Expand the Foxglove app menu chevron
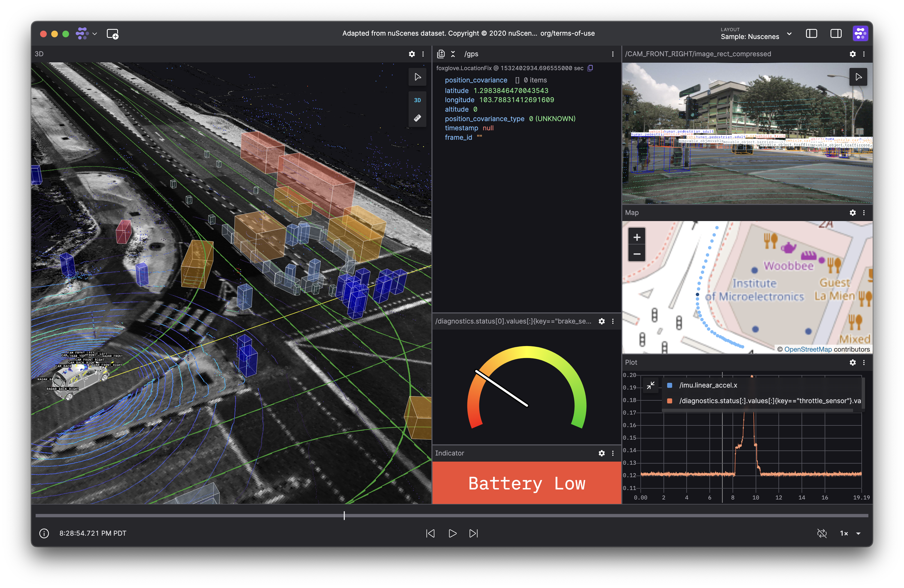This screenshot has width=904, height=588. [95, 34]
